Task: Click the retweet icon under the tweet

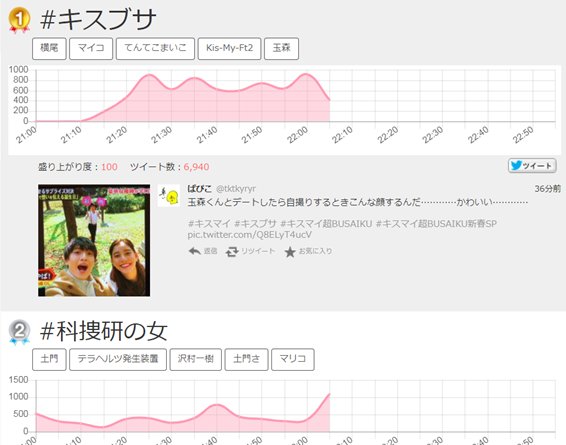Action: point(232,252)
